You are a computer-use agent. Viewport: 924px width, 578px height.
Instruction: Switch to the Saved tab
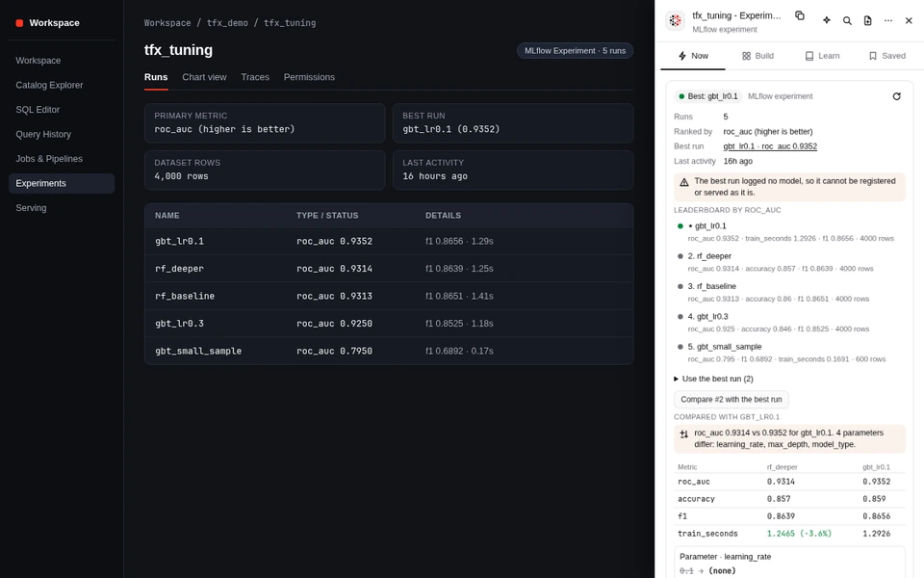coord(886,56)
